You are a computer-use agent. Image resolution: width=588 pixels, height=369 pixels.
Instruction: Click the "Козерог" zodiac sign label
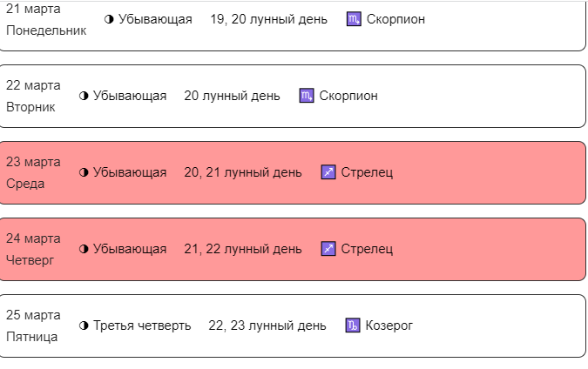point(389,325)
